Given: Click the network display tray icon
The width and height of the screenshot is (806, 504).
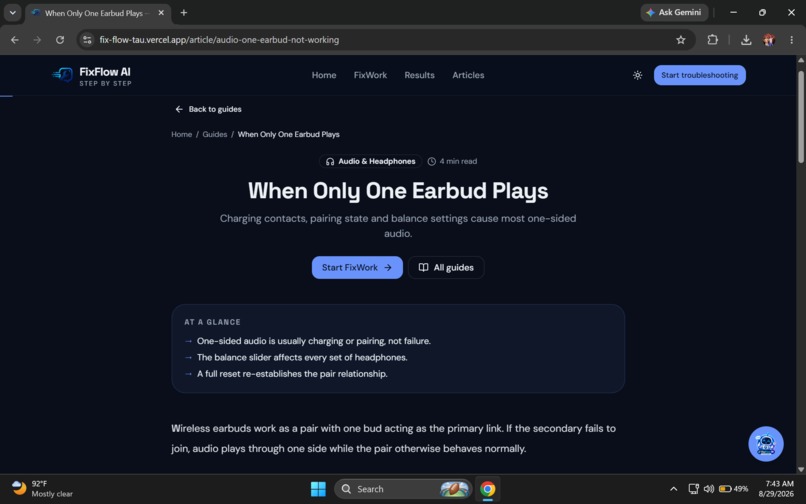Looking at the screenshot, I should point(693,489).
